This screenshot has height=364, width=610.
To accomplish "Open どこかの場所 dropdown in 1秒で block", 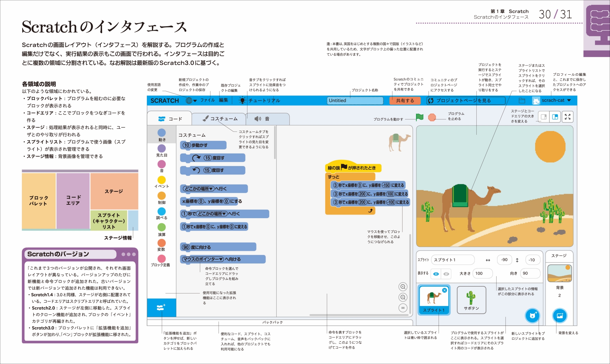I will click(212, 214).
